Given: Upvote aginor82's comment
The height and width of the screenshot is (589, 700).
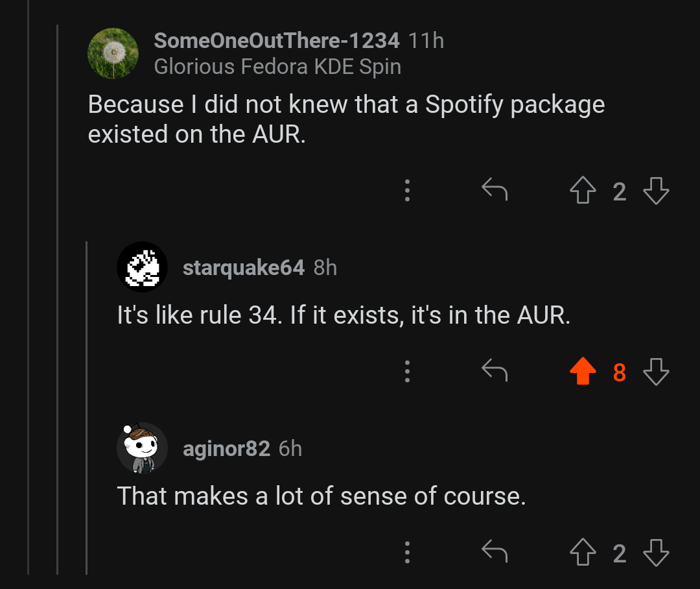Looking at the screenshot, I should click(x=582, y=553).
